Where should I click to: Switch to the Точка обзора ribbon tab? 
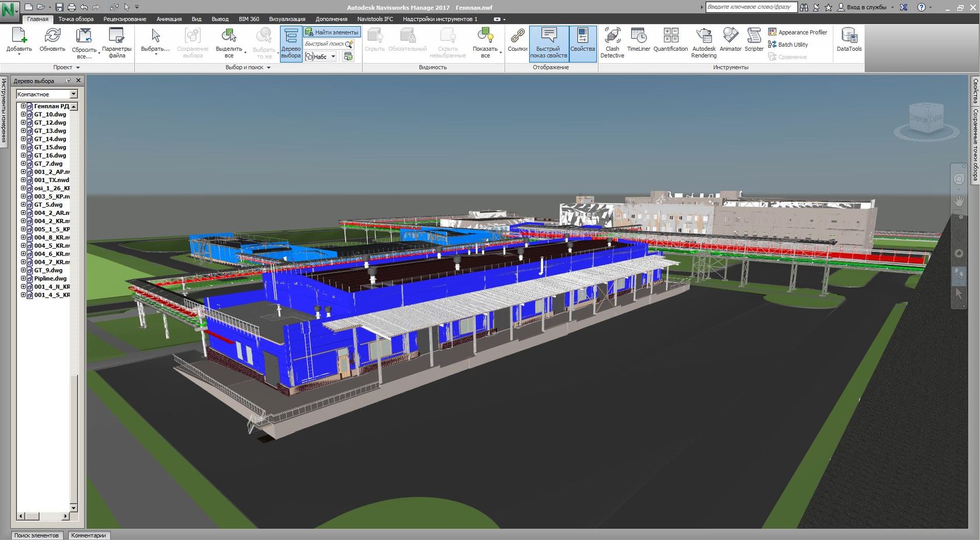(x=76, y=19)
